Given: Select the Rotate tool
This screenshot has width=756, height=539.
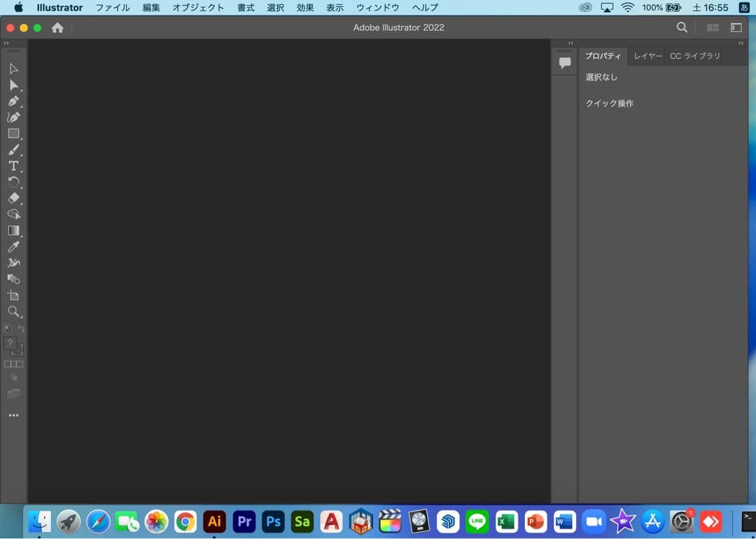Looking at the screenshot, I should [x=13, y=182].
